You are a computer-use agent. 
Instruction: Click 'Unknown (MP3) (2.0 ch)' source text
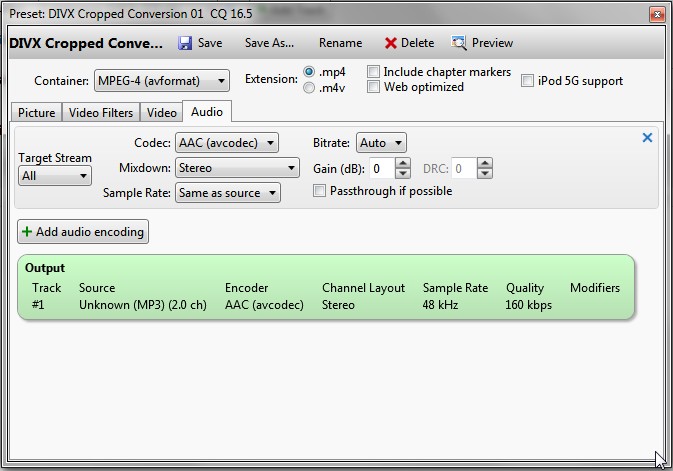point(142,305)
